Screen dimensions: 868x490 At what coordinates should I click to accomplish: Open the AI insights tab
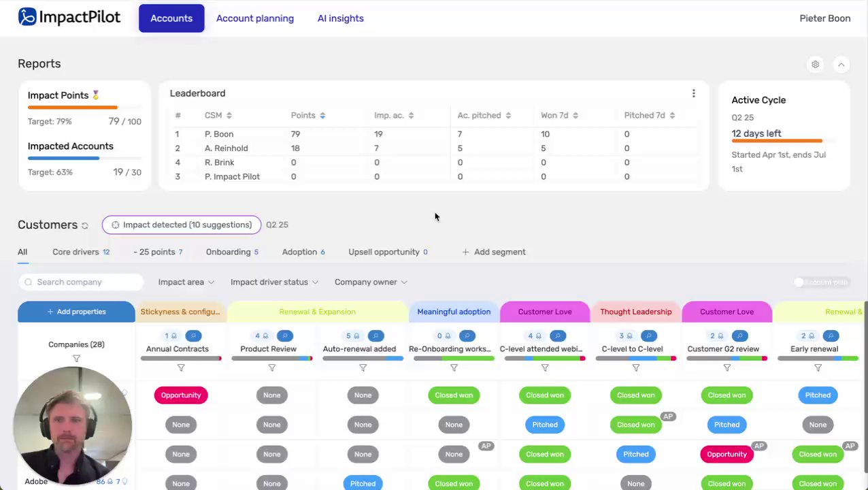(341, 18)
